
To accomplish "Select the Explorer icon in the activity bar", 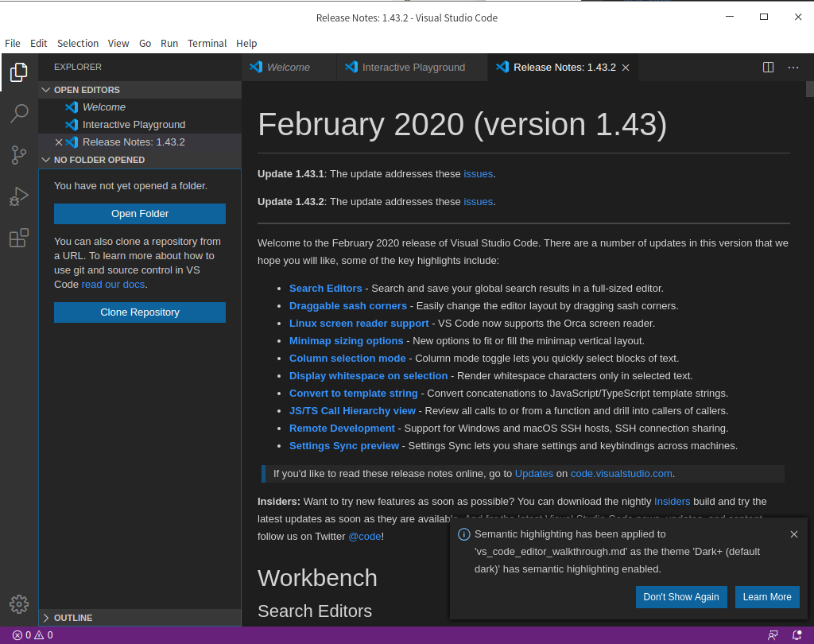I will coord(19,72).
